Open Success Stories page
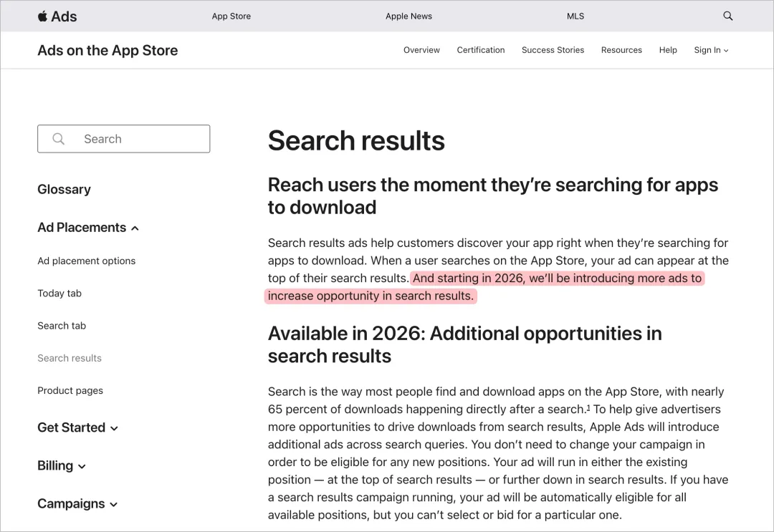Viewport: 774px width, 532px height. (553, 50)
